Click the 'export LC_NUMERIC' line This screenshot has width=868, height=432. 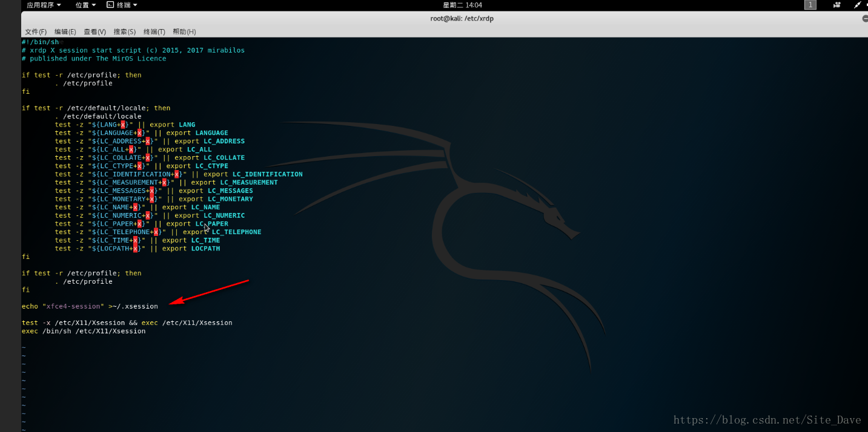150,215
